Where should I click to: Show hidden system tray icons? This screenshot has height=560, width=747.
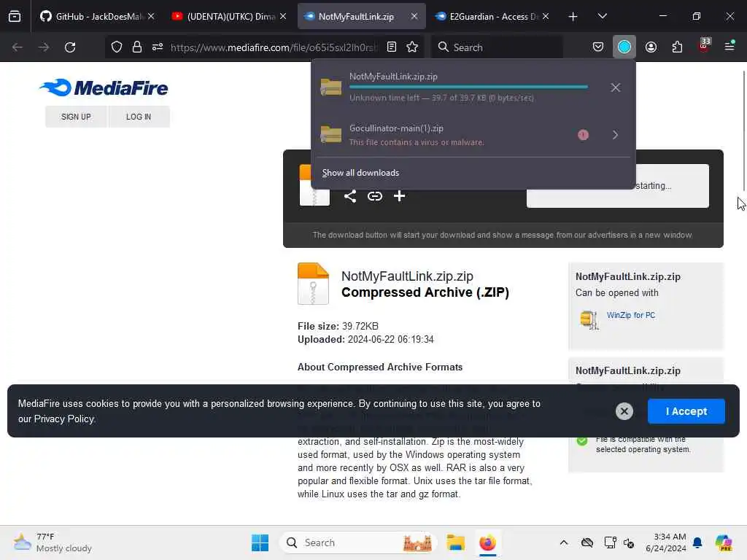[564, 542]
